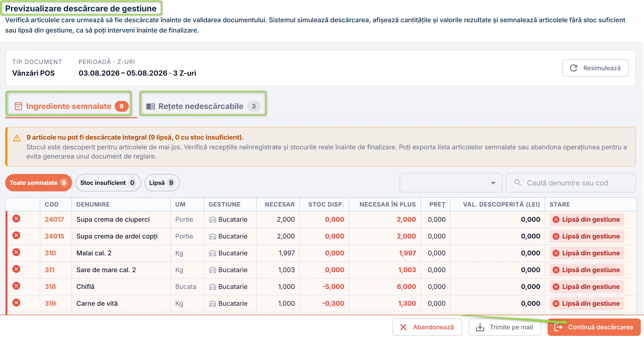Click the download icon on Trimite pe mail
644x338 pixels.
[480, 327]
